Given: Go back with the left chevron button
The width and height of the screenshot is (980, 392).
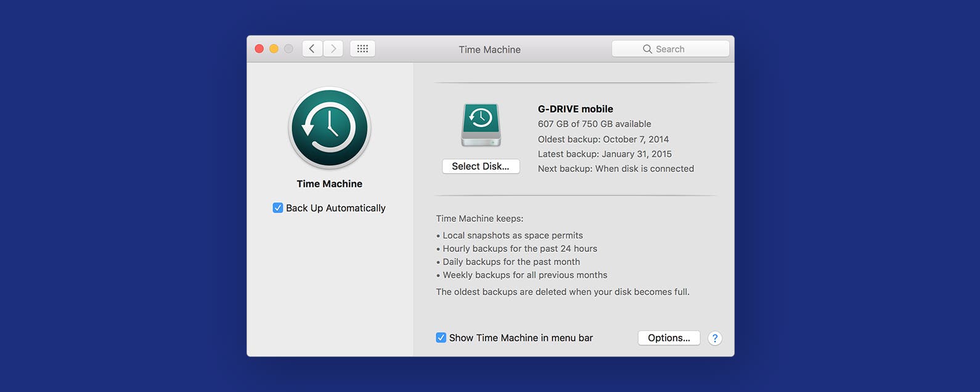Looking at the screenshot, I should pos(312,49).
